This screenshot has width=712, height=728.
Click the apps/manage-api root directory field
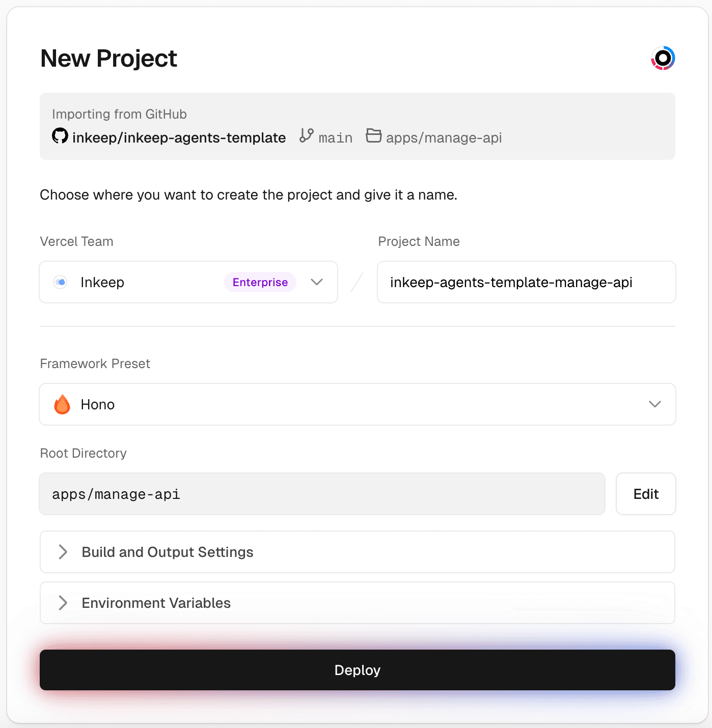(322, 494)
